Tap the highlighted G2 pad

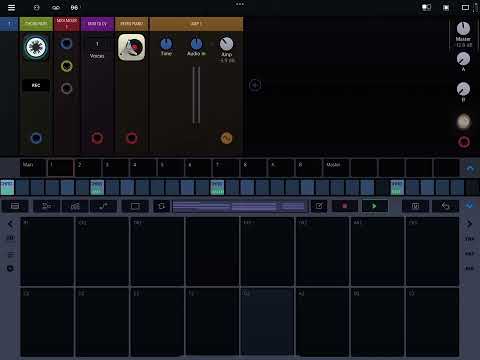267,321
